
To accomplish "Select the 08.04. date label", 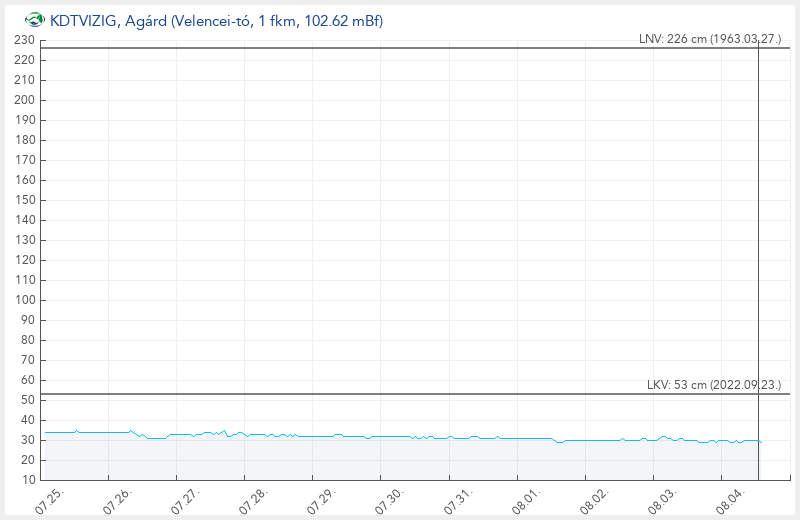I will point(731,501).
